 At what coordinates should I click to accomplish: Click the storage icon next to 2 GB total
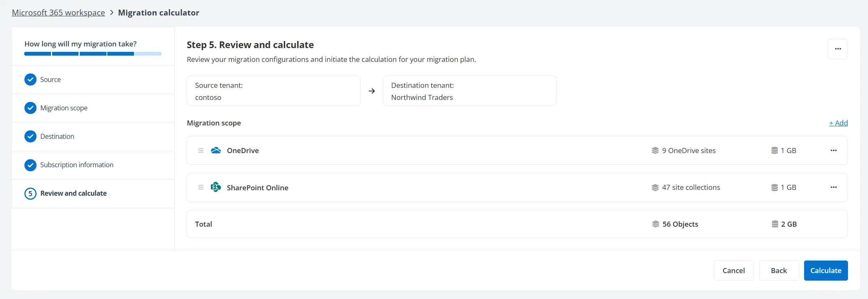point(774,224)
